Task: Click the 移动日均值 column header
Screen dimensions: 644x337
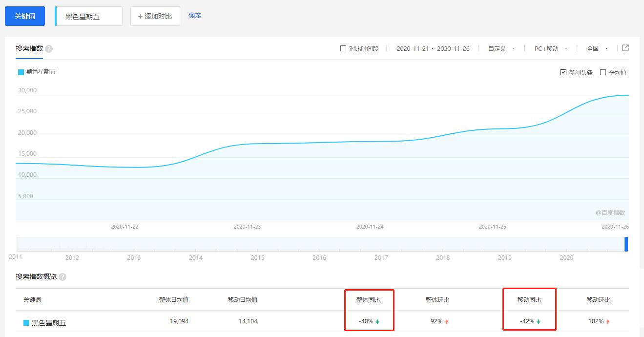Action: click(x=243, y=299)
